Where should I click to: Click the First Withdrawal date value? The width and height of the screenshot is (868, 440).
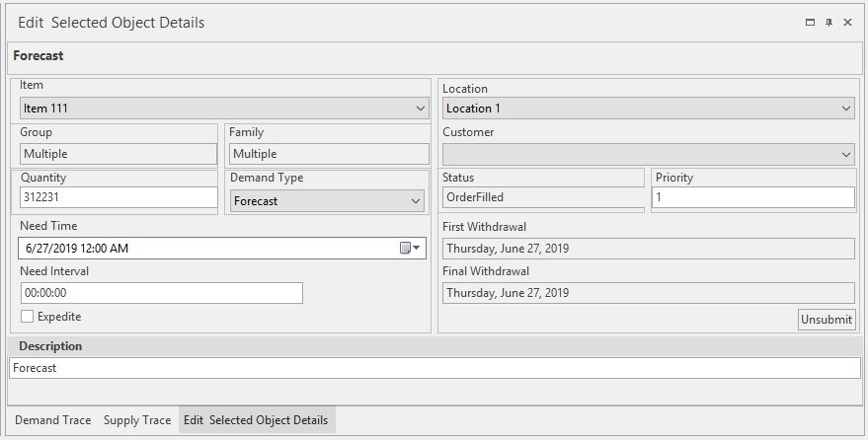coord(648,249)
